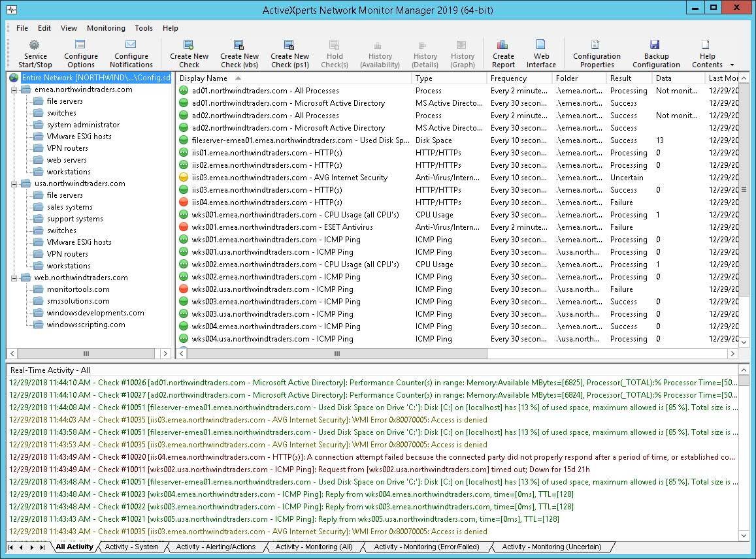Select Create New Check (ps1) icon
The width and height of the screenshot is (756, 559).
[289, 51]
